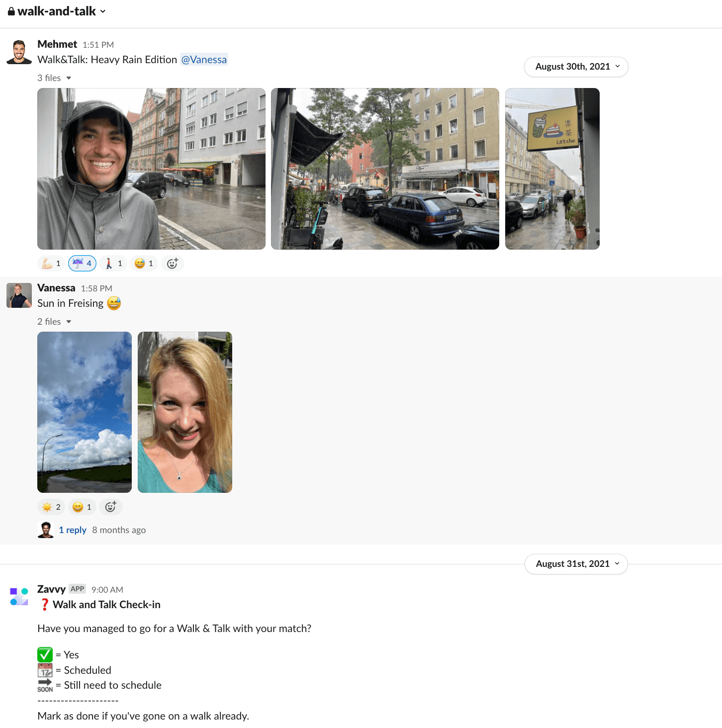722x728 pixels.
Task: Open the August 30th, 2021 date dropdown
Action: tap(576, 67)
